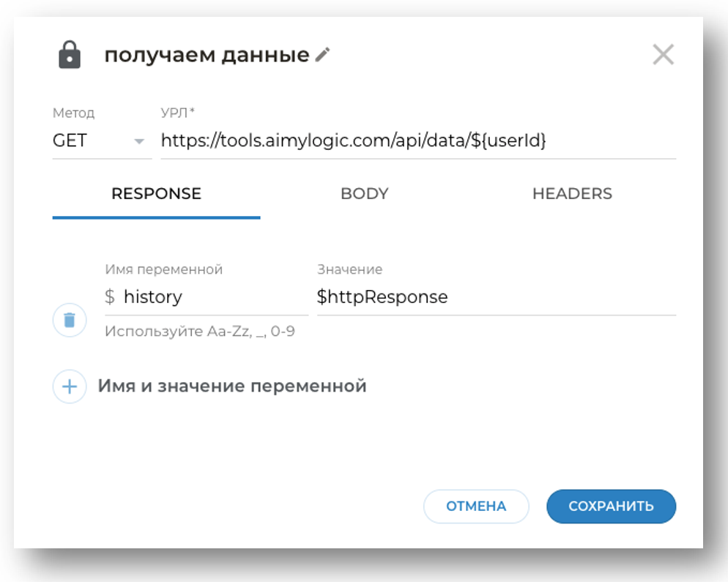Click the plus icon to add variable

point(70,386)
